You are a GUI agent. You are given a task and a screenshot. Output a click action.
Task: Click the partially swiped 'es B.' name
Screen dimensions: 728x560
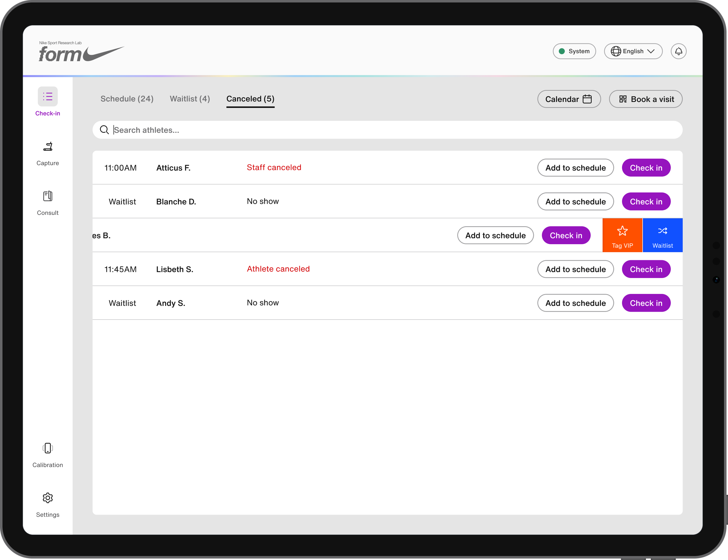(x=101, y=235)
